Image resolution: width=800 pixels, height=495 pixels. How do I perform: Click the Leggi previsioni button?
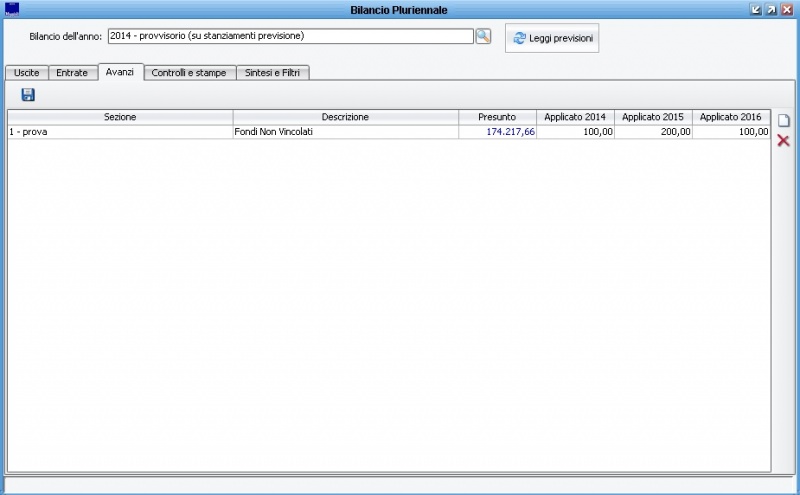coord(552,38)
